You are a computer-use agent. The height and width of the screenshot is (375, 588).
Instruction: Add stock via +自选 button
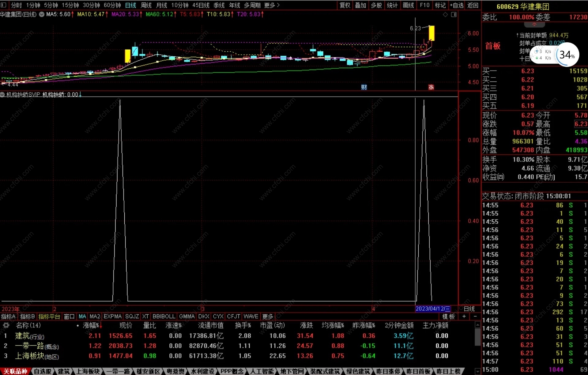coord(457,5)
